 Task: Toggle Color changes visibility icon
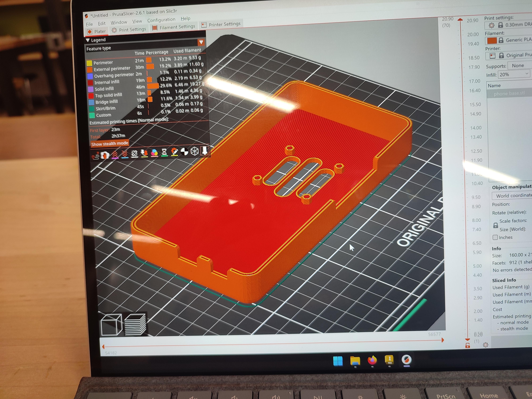(x=154, y=152)
